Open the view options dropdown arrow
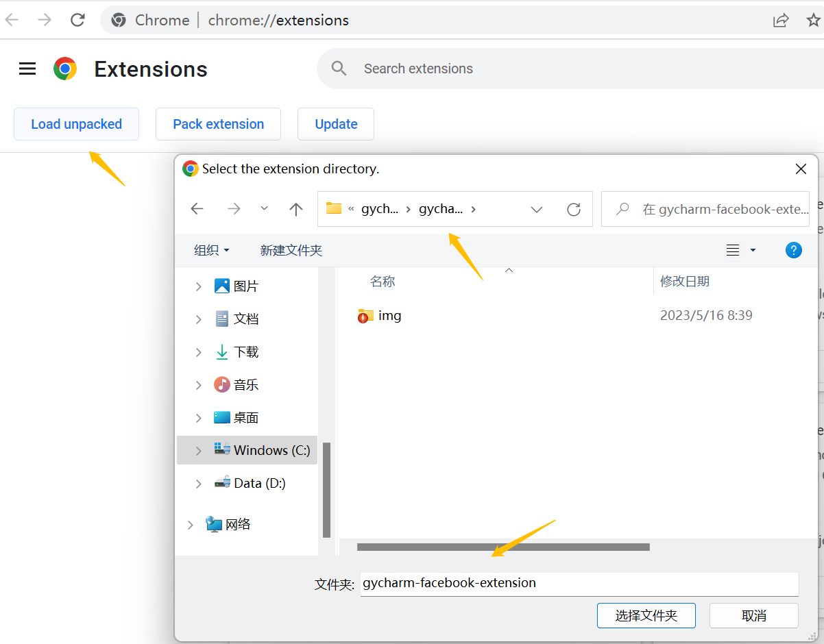824x644 pixels. tap(753, 250)
